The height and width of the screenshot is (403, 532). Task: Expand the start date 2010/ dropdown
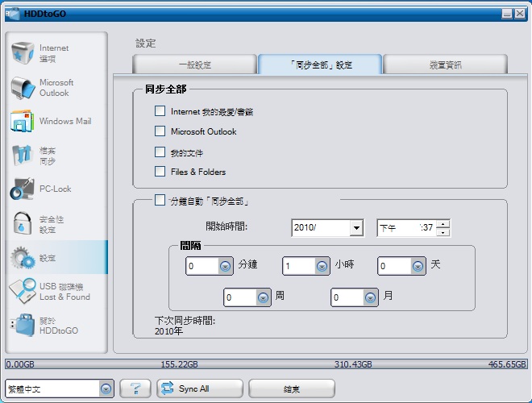(356, 228)
